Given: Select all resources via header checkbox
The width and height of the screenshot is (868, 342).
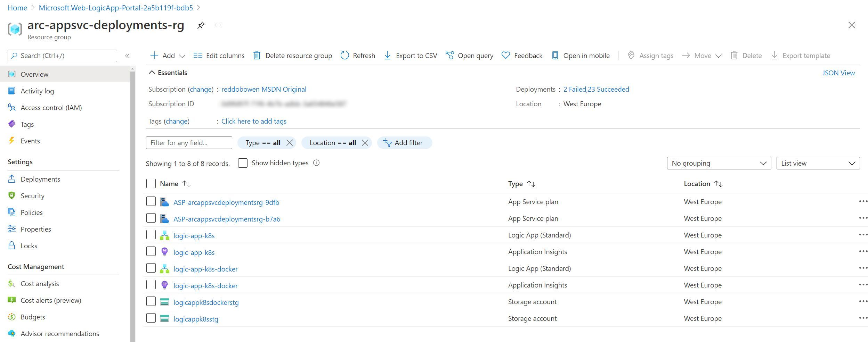Looking at the screenshot, I should point(151,183).
